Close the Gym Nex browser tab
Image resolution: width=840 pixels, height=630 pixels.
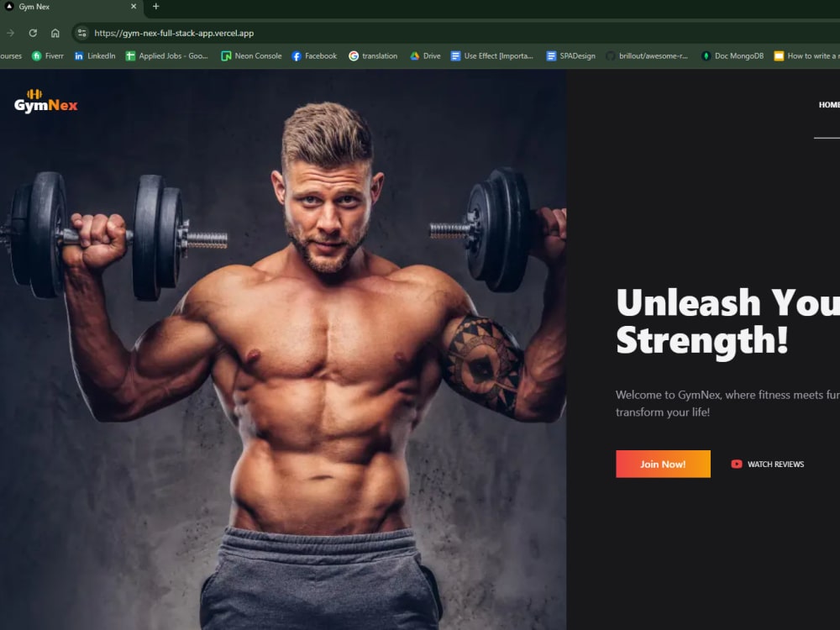point(134,7)
